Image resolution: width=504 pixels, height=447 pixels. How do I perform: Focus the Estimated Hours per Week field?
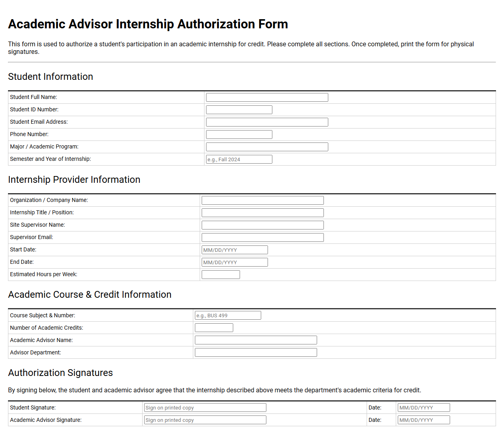tap(221, 275)
